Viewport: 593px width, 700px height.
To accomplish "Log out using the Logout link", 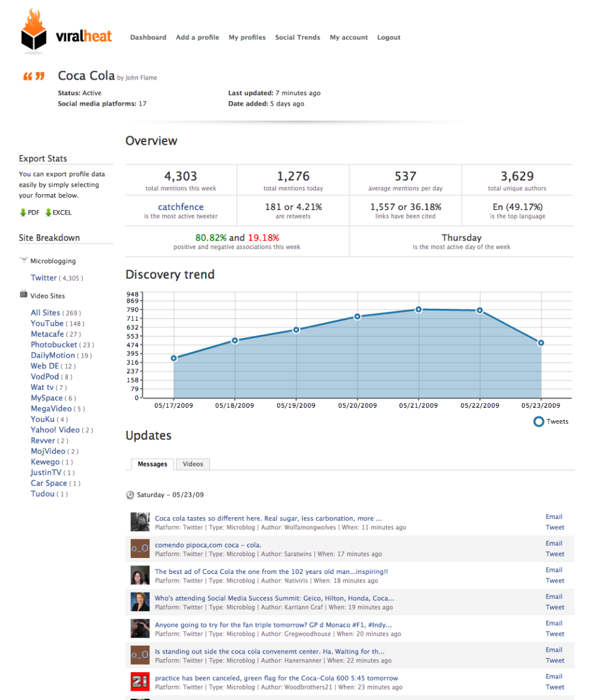I will 389,38.
